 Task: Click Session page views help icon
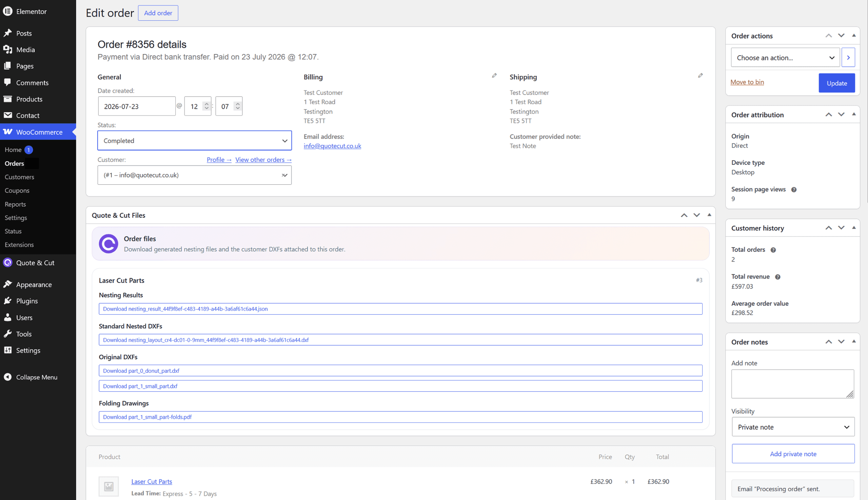pyautogui.click(x=794, y=190)
